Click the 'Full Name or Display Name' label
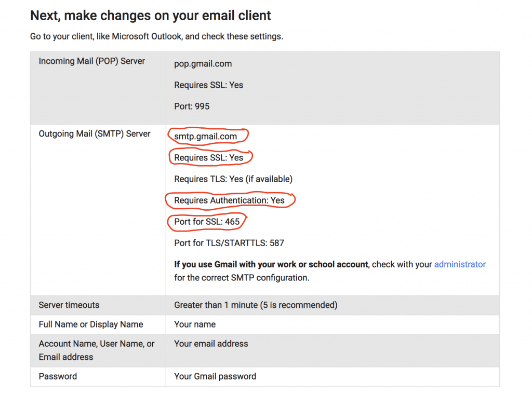The height and width of the screenshot is (406, 532). tap(91, 324)
